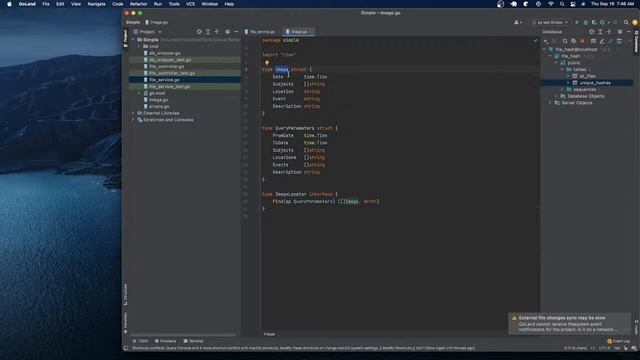The image size is (640, 360).
Task: Click expand all icon in Project panel
Action: (x=208, y=31)
